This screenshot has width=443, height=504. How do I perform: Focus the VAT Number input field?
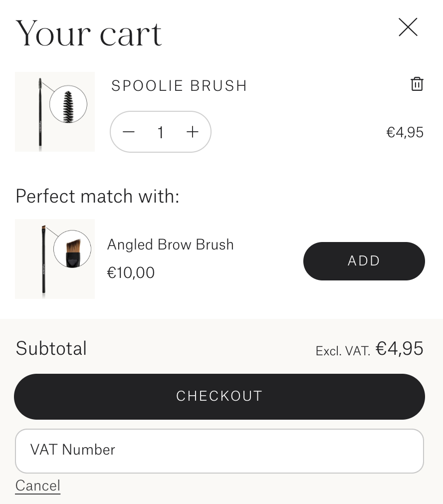click(x=219, y=451)
